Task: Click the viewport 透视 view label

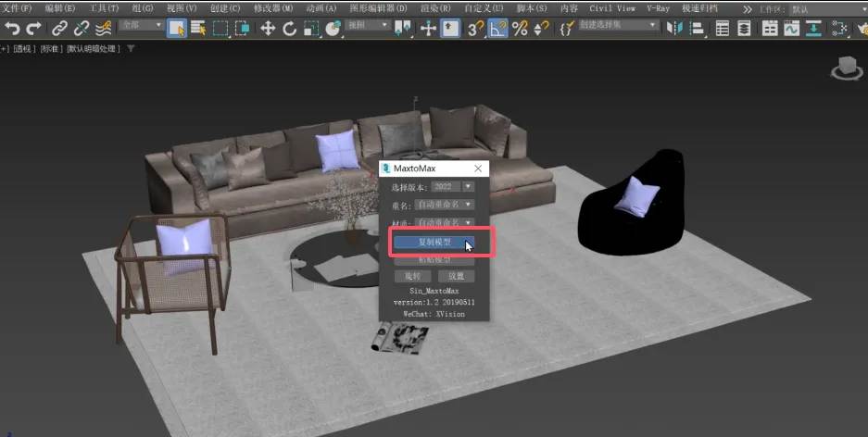Action: [x=24, y=49]
